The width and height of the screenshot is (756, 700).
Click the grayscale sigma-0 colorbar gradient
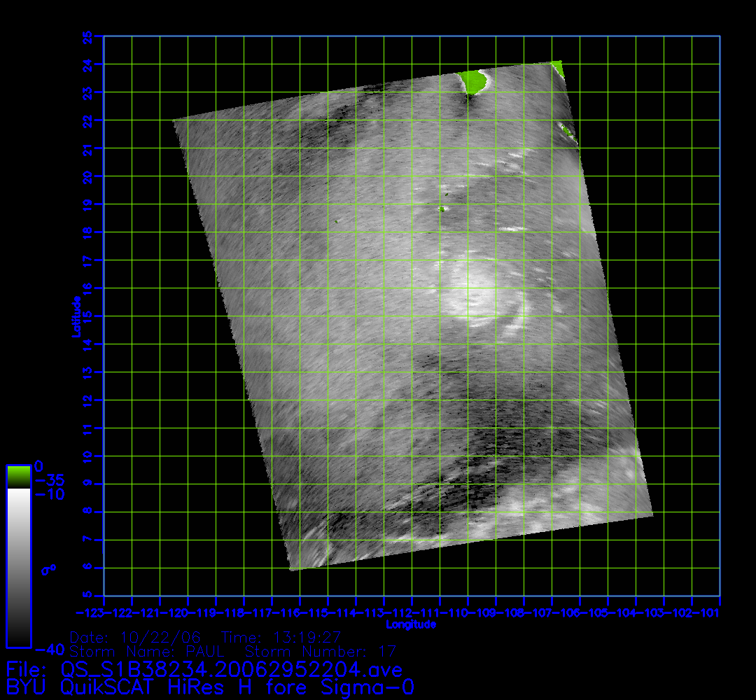[18, 567]
